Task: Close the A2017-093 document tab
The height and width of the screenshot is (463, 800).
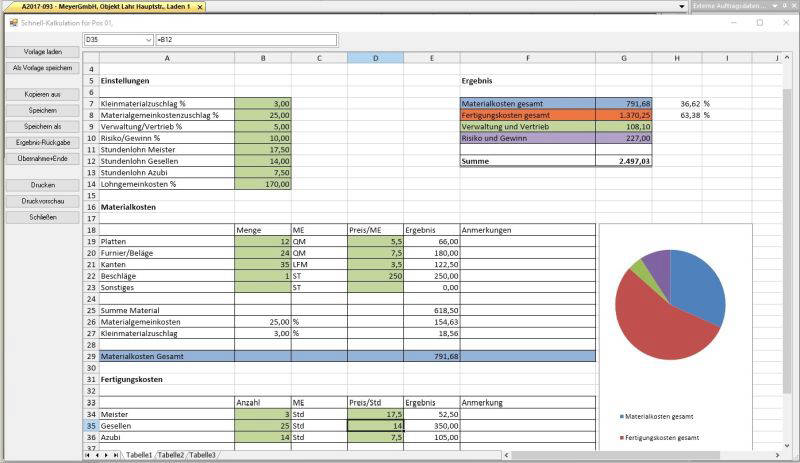Action: point(200,6)
